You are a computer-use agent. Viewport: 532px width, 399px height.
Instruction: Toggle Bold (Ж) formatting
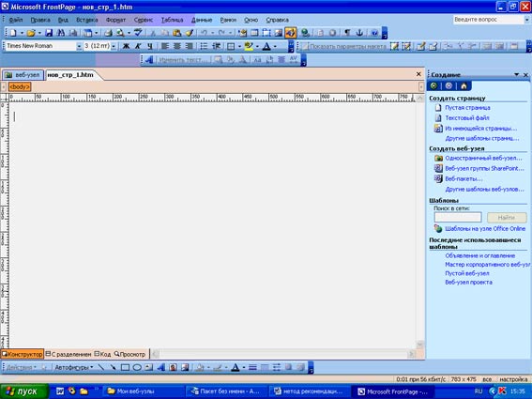(x=126, y=46)
